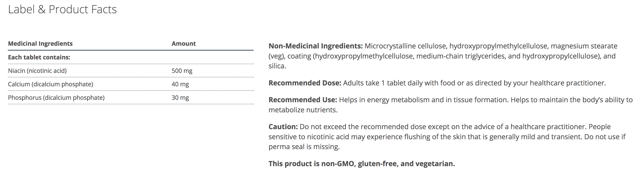Click the non-GMO, gluten-free, vegetarian statement
This screenshot has height=174, width=644.
[361, 164]
